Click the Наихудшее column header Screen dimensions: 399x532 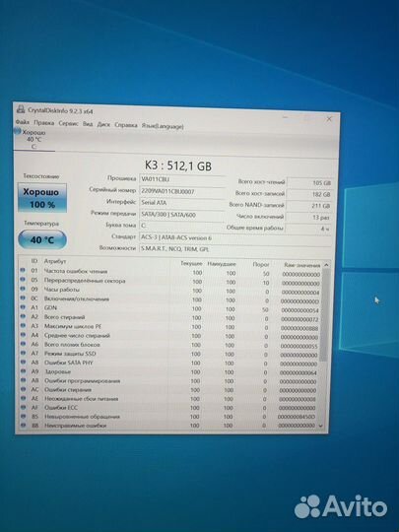(222, 264)
